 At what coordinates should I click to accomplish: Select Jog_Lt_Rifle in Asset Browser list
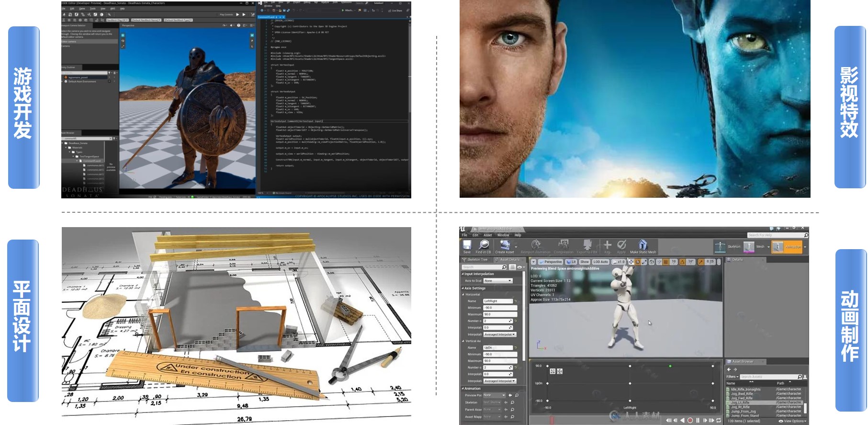765,402
